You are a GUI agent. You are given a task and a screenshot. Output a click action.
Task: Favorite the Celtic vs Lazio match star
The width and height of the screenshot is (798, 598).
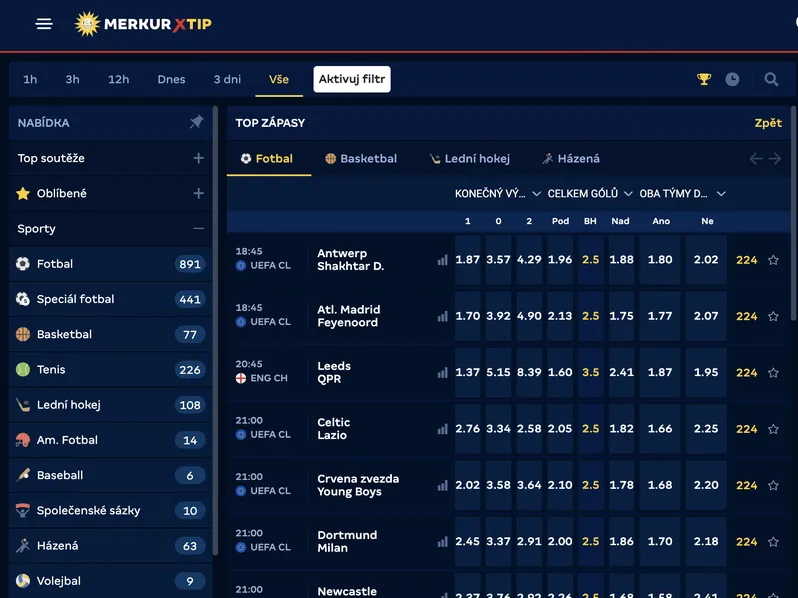click(773, 429)
